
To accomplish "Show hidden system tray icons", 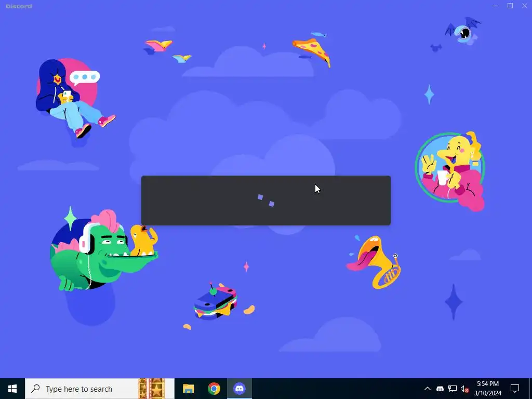I will 428,389.
